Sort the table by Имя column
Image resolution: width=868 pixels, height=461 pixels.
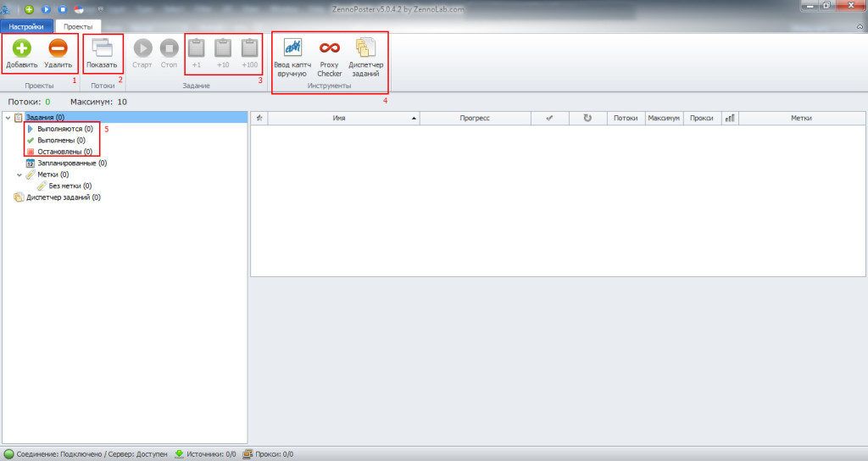click(x=339, y=119)
